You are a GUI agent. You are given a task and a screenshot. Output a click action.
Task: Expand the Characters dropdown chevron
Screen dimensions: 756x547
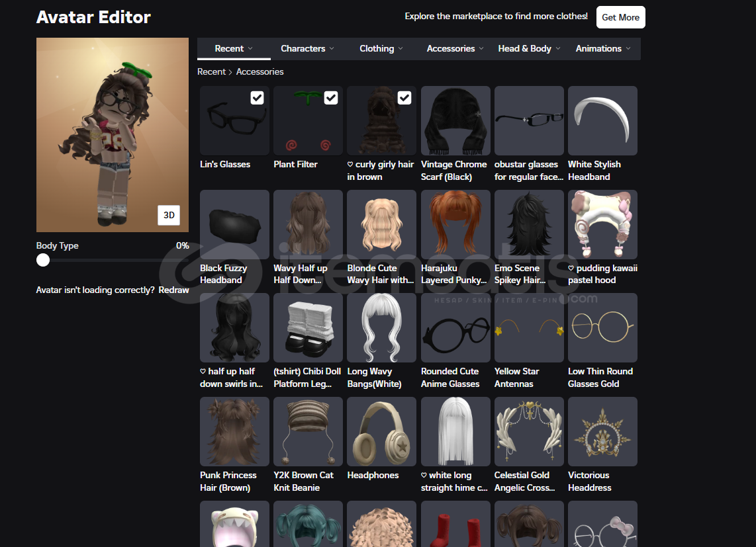point(332,49)
